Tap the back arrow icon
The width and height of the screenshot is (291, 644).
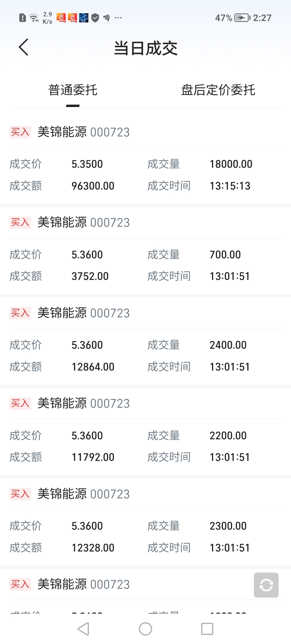click(x=24, y=47)
